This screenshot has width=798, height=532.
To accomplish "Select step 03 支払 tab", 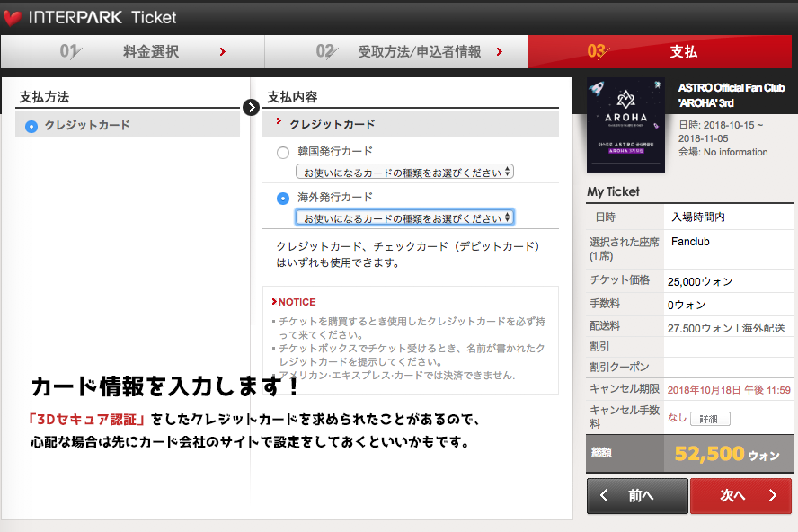I will point(660,51).
